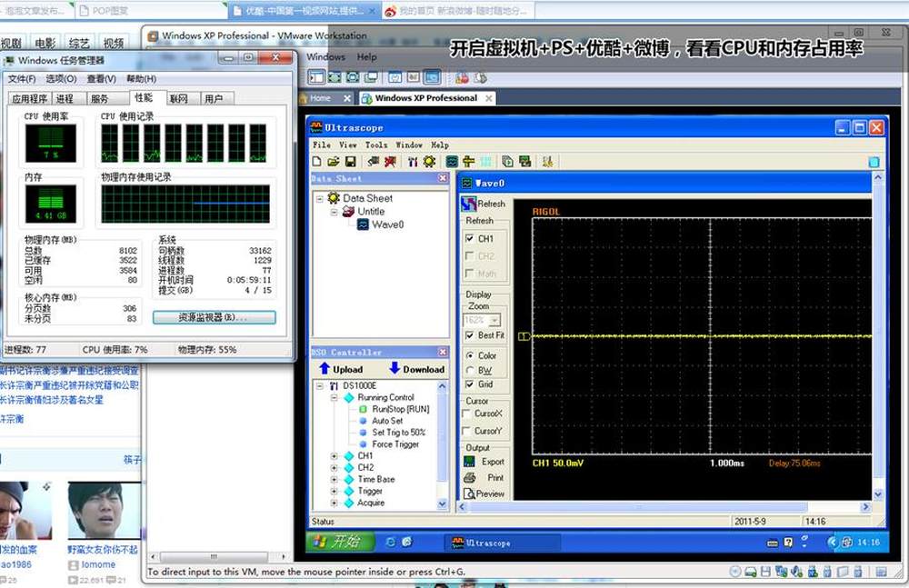Expand the Time Base node

coord(334,480)
